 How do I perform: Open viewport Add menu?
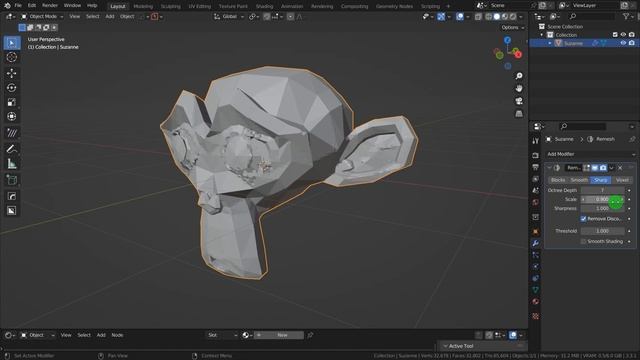point(110,17)
